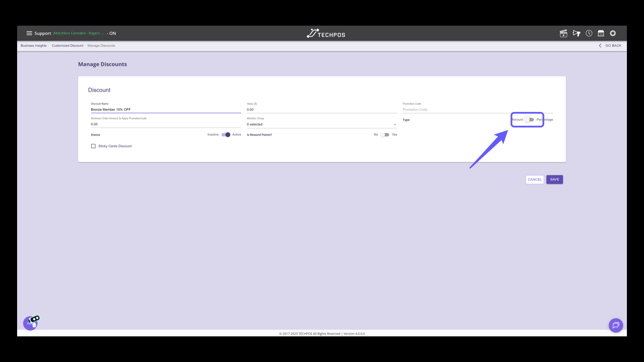The width and height of the screenshot is (644, 362).
Task: Click the clock icon in the top bar
Action: (x=589, y=33)
